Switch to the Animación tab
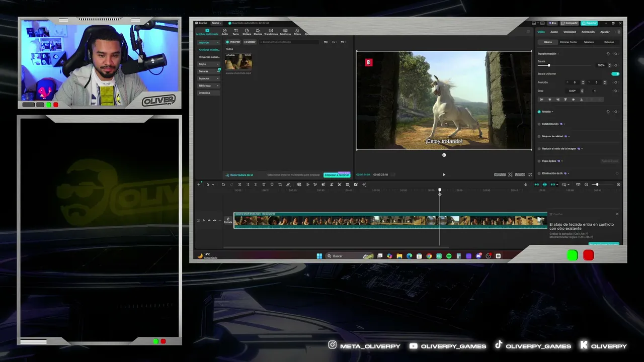The width and height of the screenshot is (644, 362). point(588,32)
